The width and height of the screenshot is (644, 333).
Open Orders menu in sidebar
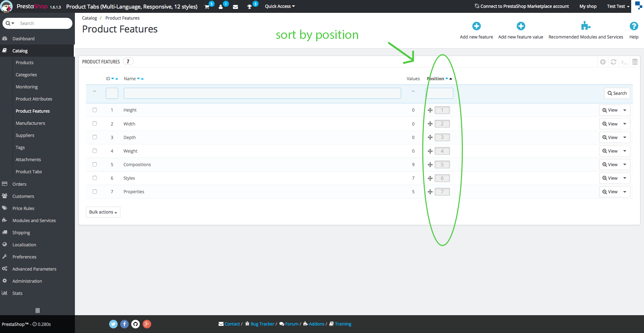pyautogui.click(x=19, y=184)
